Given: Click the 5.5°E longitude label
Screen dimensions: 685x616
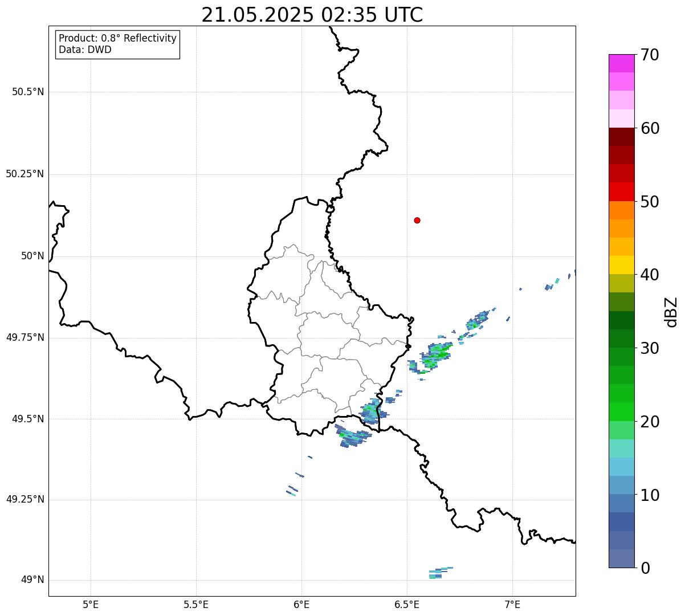Looking at the screenshot, I should 196,604.
